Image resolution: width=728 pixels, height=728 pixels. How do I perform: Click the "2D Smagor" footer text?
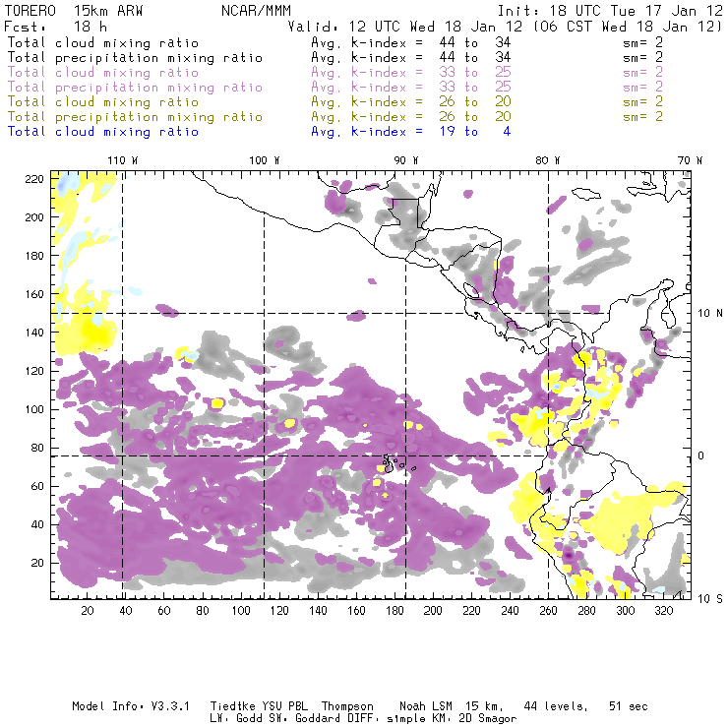click(488, 719)
